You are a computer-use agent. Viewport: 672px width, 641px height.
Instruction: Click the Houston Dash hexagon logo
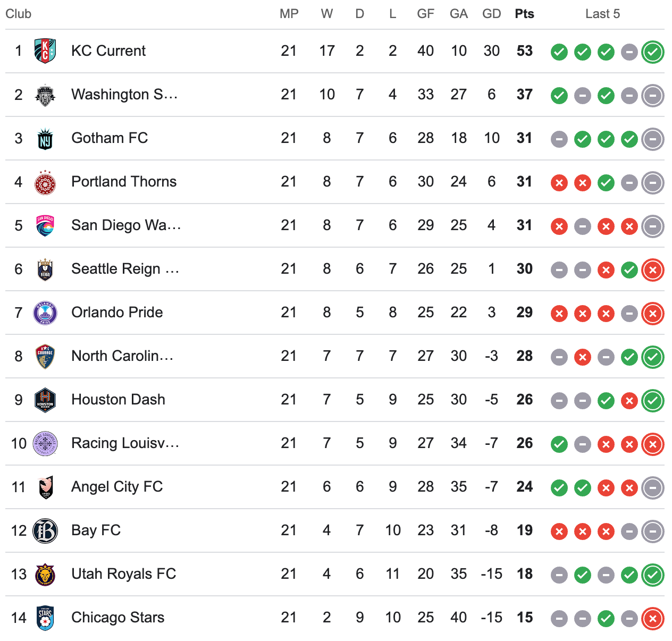(45, 400)
